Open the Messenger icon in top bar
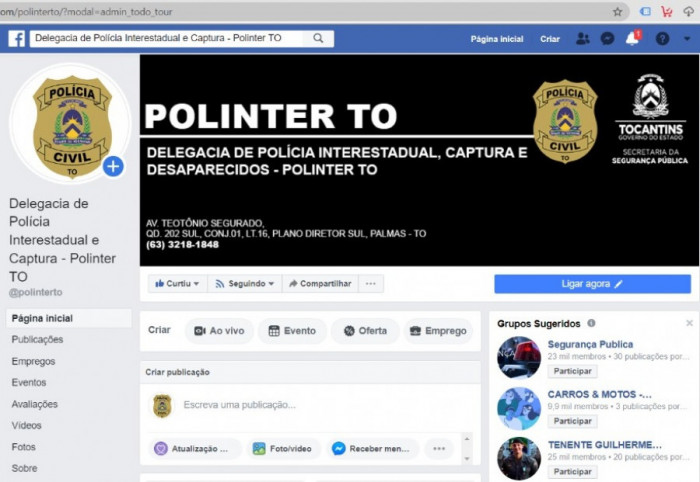Image resolution: width=700 pixels, height=482 pixels. (x=607, y=39)
